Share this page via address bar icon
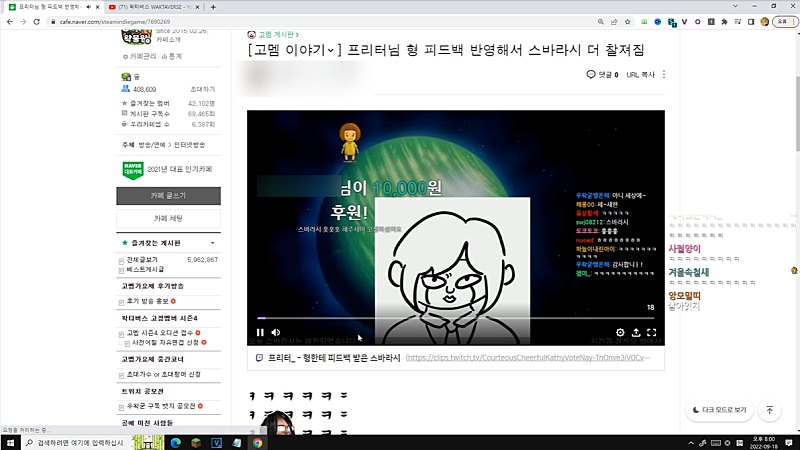Image resolution: width=800 pixels, height=450 pixels. point(614,22)
